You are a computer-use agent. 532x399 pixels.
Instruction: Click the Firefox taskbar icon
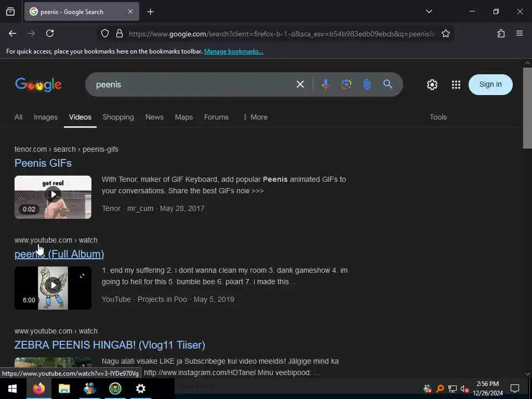pyautogui.click(x=38, y=389)
